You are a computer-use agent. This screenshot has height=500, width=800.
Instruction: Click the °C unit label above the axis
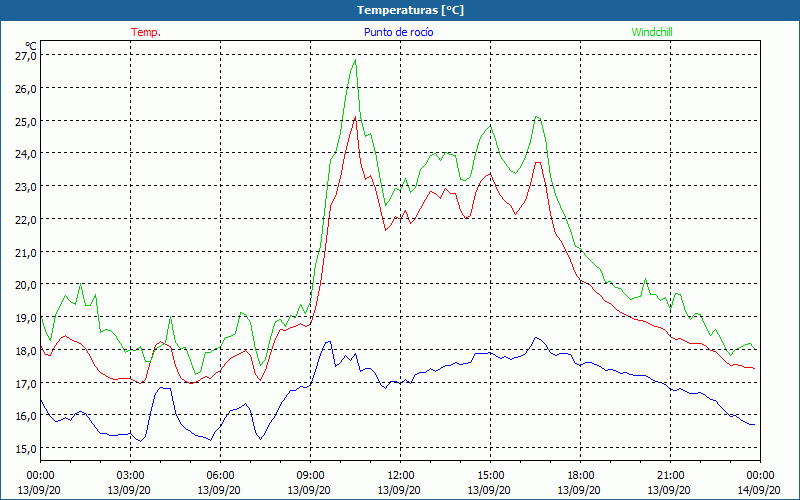[x=31, y=46]
